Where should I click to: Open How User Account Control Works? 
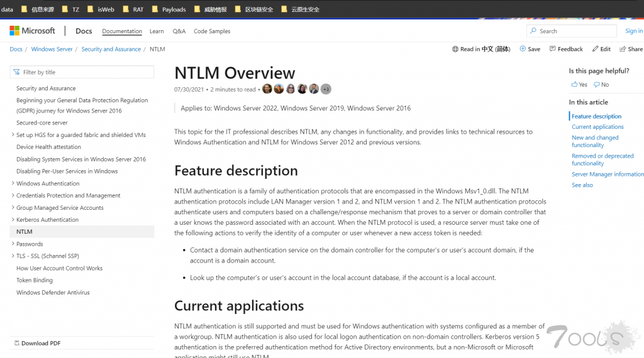pos(60,268)
